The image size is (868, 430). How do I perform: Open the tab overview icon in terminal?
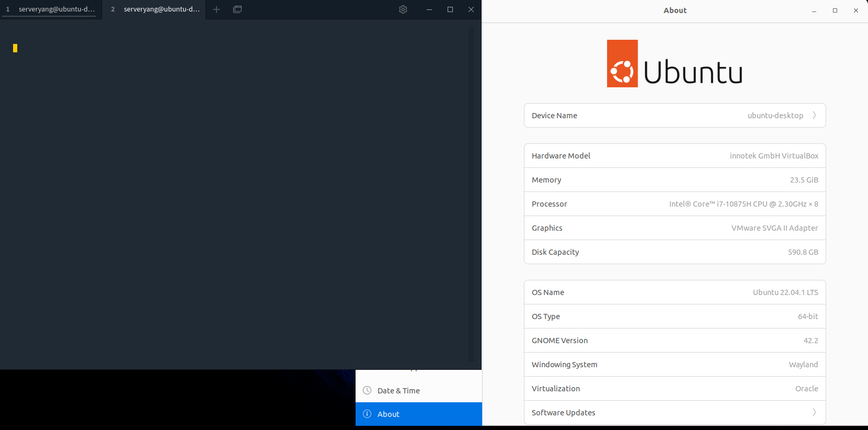click(x=237, y=9)
